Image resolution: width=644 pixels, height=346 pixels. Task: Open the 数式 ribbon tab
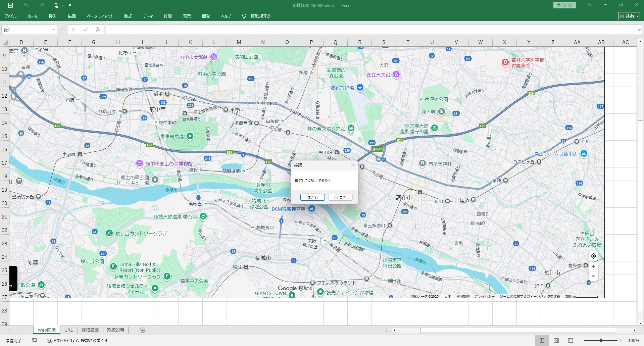point(128,16)
